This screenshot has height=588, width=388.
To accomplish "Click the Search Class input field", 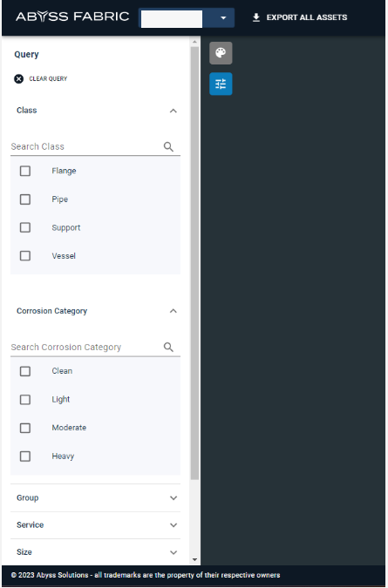I will [x=86, y=146].
